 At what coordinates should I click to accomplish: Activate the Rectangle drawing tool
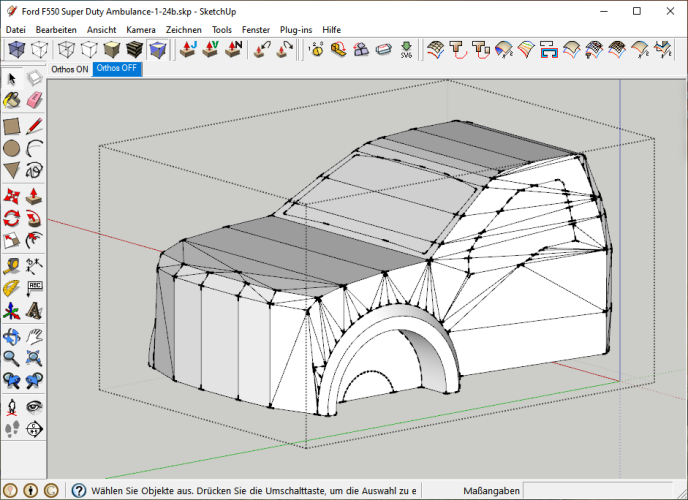click(x=12, y=126)
